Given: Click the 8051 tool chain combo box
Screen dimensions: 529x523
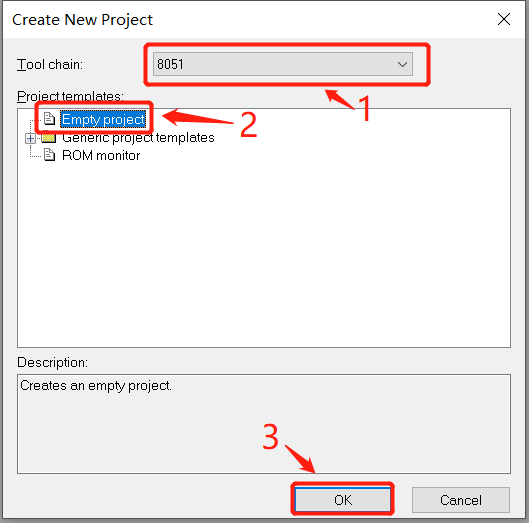Looking at the screenshot, I should [x=283, y=64].
